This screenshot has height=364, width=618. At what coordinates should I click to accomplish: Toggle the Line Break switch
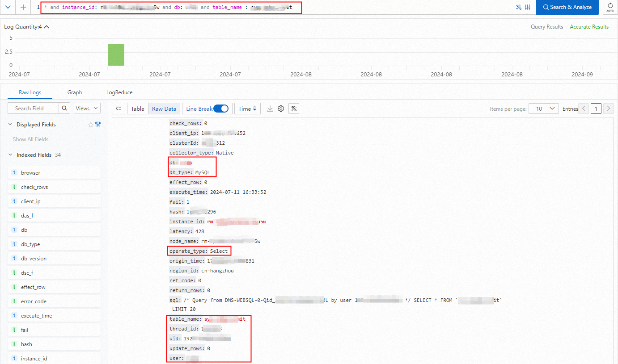[x=221, y=109]
